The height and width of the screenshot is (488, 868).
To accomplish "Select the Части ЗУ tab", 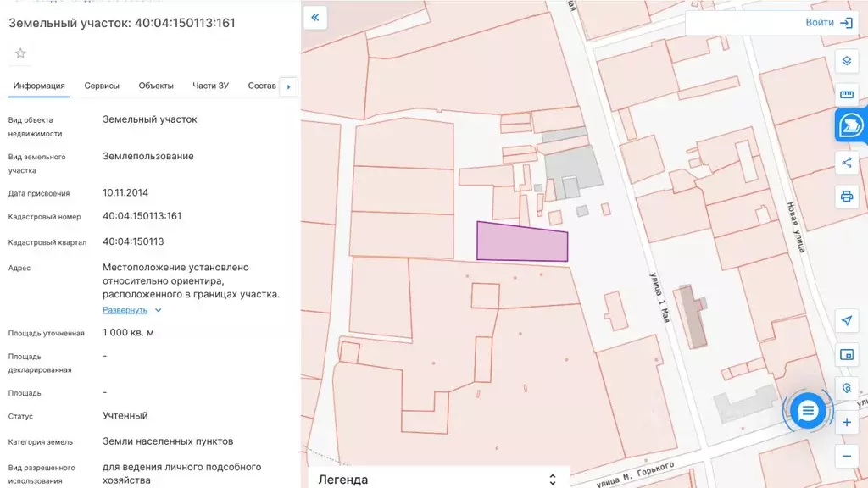I will [210, 86].
